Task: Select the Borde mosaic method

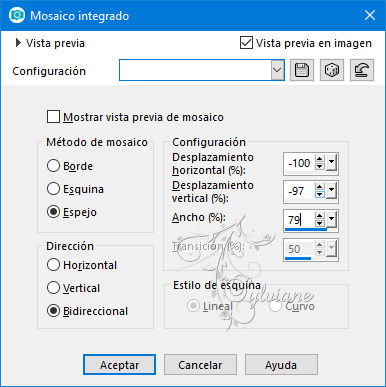Action: (x=53, y=166)
